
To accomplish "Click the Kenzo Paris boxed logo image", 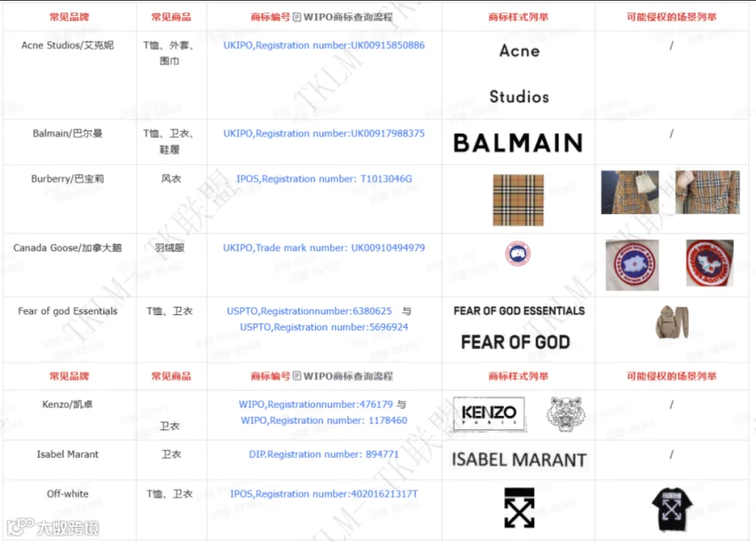I will point(489,413).
